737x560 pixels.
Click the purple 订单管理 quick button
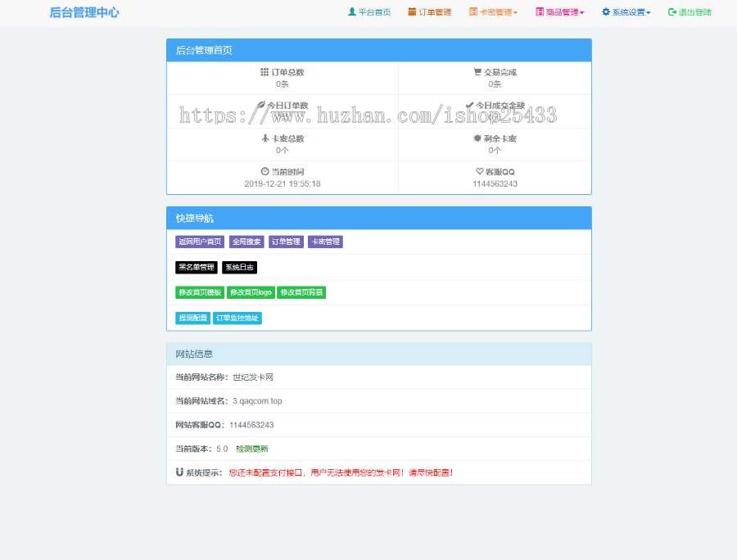[286, 242]
